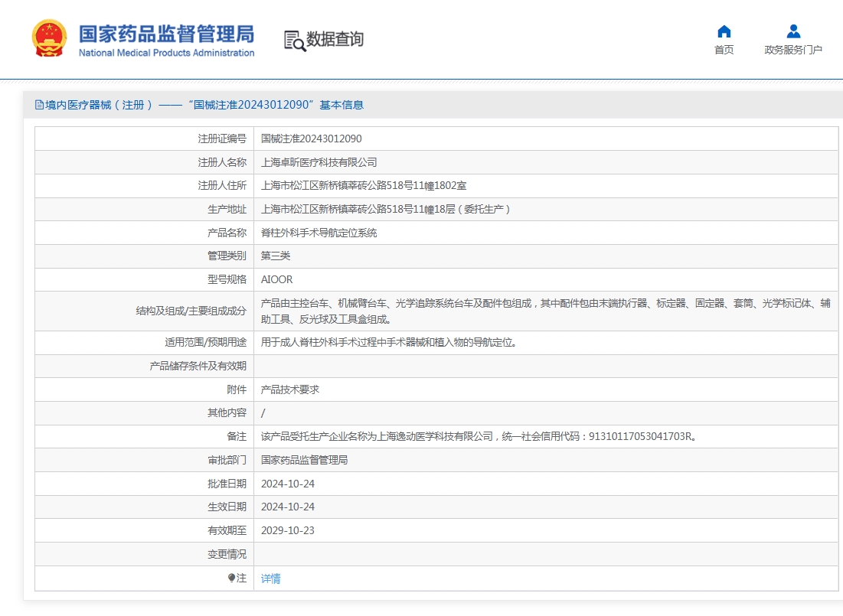This screenshot has width=843, height=616.
Task: Click the 附件 label cell
Action: click(x=144, y=389)
